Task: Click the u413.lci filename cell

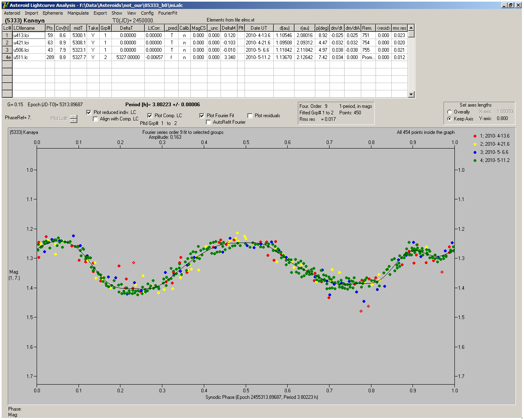Action: click(28, 35)
